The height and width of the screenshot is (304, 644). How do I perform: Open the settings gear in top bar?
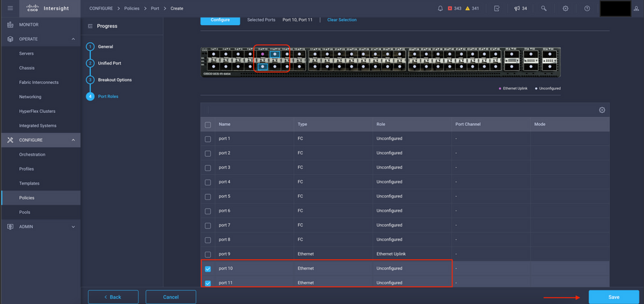(565, 8)
